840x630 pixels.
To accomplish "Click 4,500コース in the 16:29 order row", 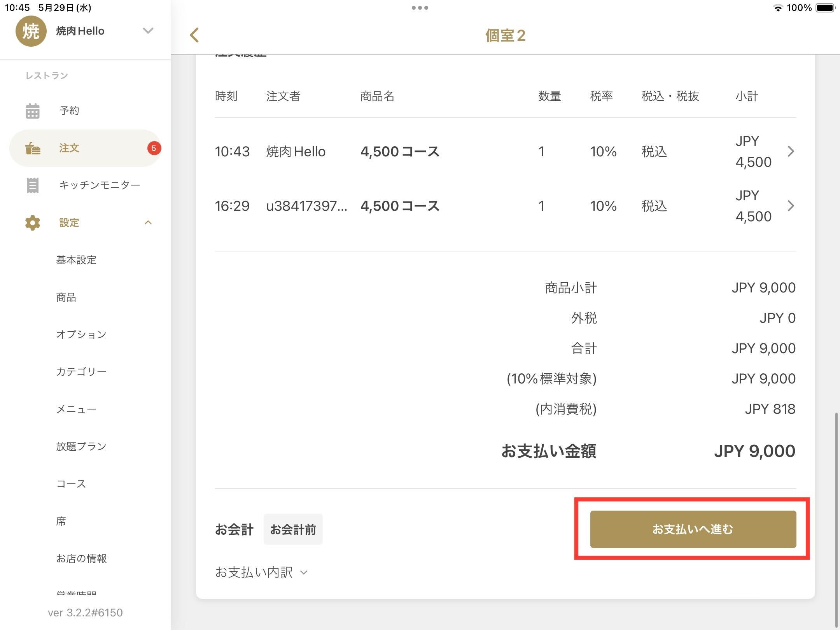I will tap(400, 206).
